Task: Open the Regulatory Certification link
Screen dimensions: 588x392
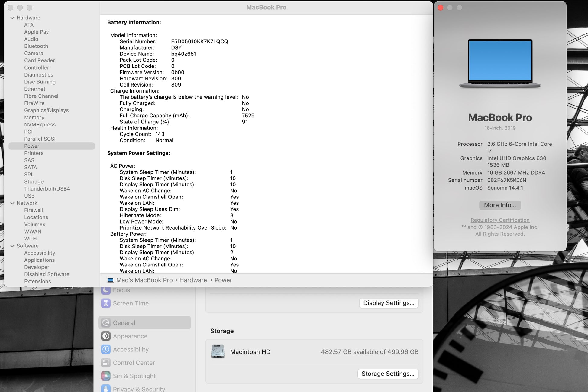Action: pyautogui.click(x=500, y=220)
